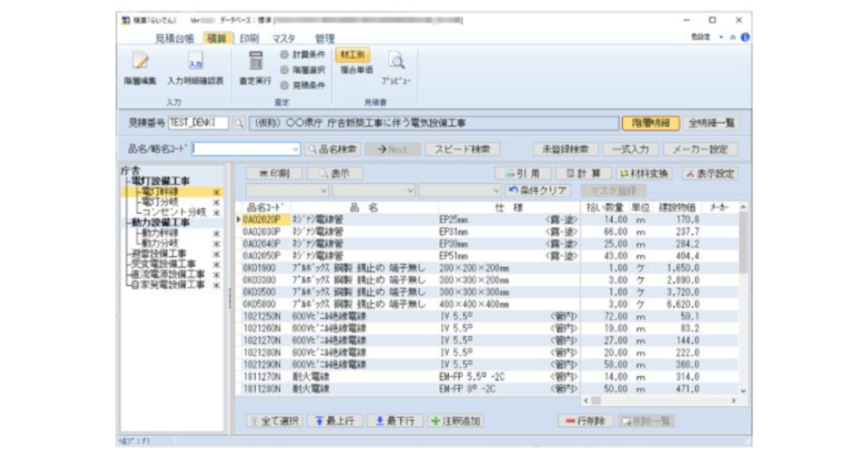Image resolution: width=868 pixels, height=456 pixels.
Task: Click magnifier icon beside 見積番号 field
Action: [x=238, y=123]
